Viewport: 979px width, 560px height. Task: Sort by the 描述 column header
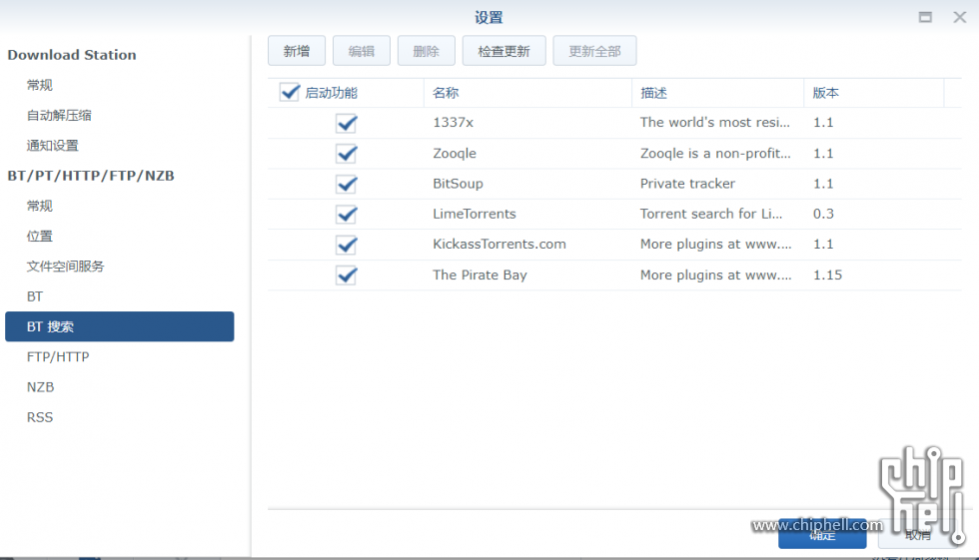pos(717,93)
